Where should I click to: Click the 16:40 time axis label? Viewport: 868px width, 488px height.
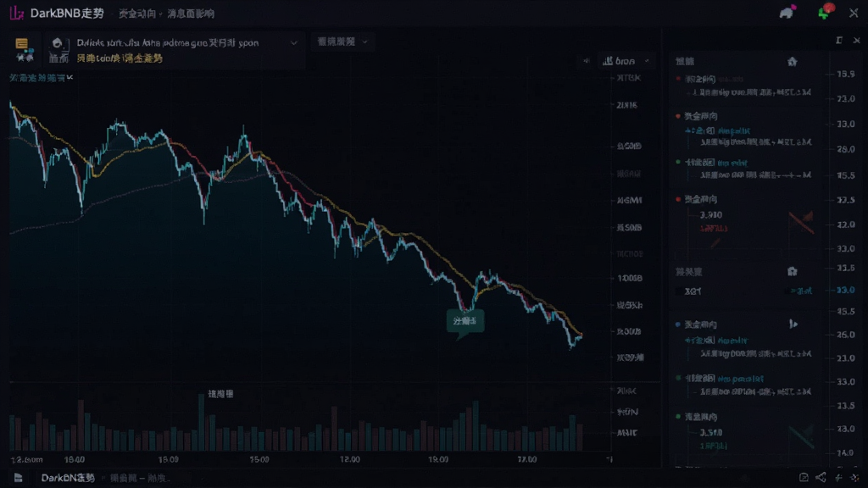[75, 459]
